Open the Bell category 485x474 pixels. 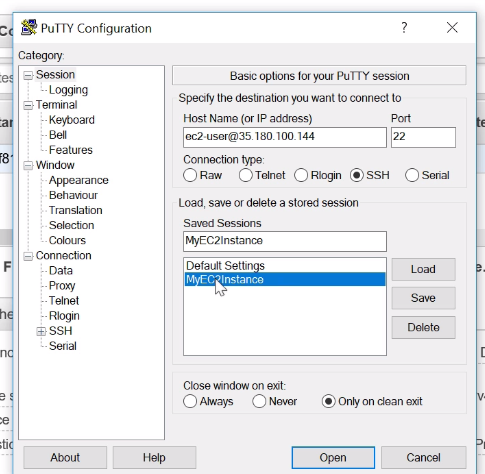(58, 135)
